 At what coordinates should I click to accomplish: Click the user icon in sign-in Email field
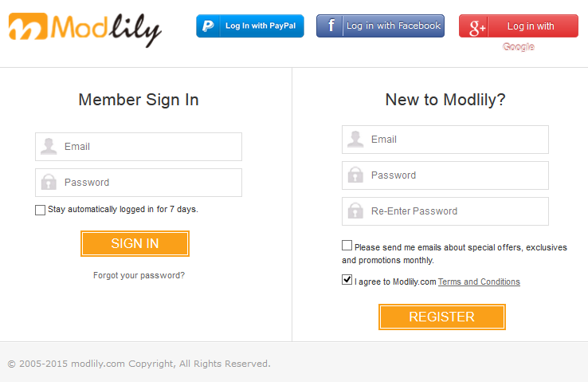coord(49,147)
